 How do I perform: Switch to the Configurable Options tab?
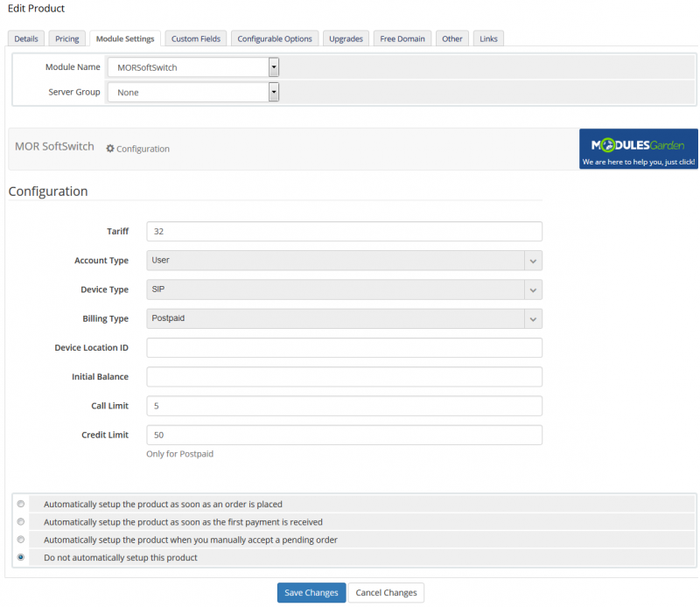pos(275,38)
